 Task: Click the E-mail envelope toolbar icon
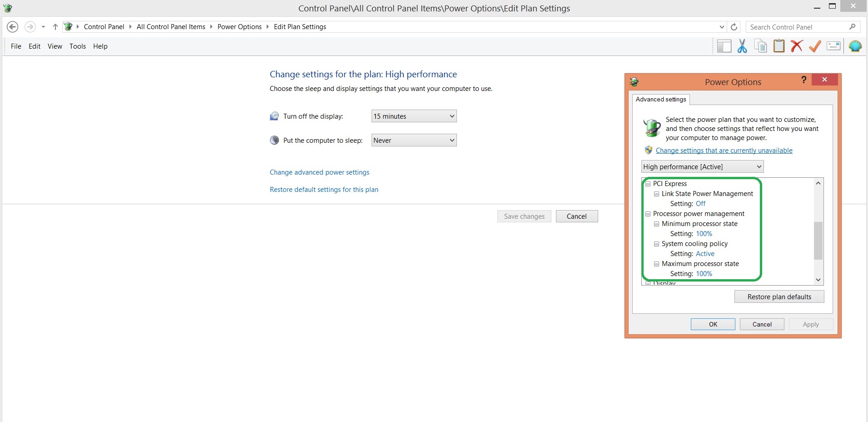[833, 46]
